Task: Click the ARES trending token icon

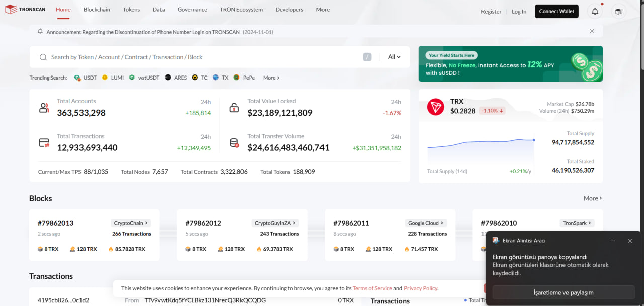Action: point(168,78)
